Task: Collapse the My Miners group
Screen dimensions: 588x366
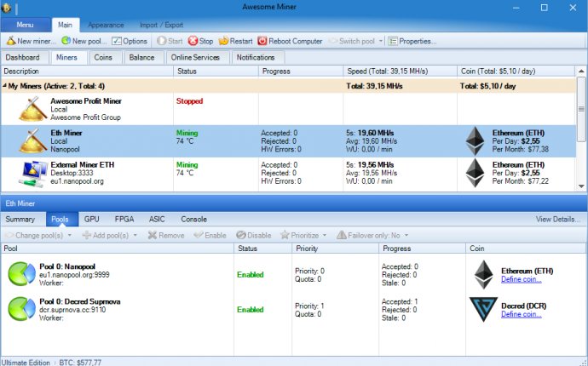Action: coord(4,86)
